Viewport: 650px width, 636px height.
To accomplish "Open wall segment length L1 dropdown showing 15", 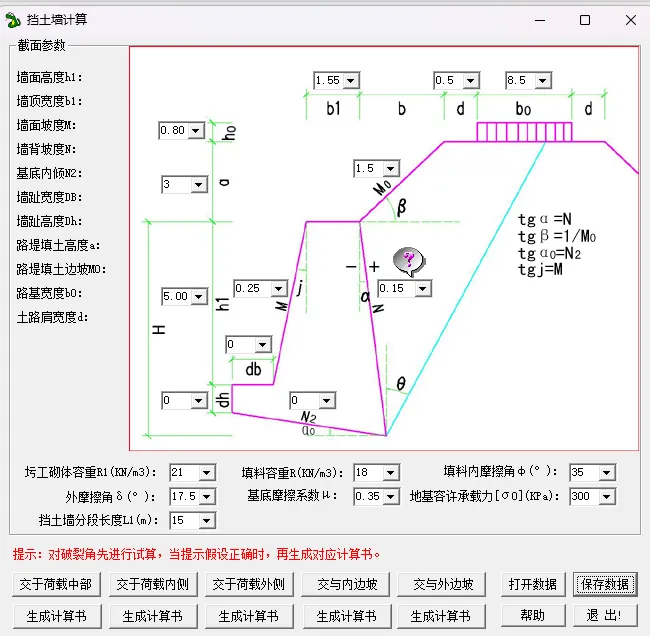I will [x=206, y=521].
